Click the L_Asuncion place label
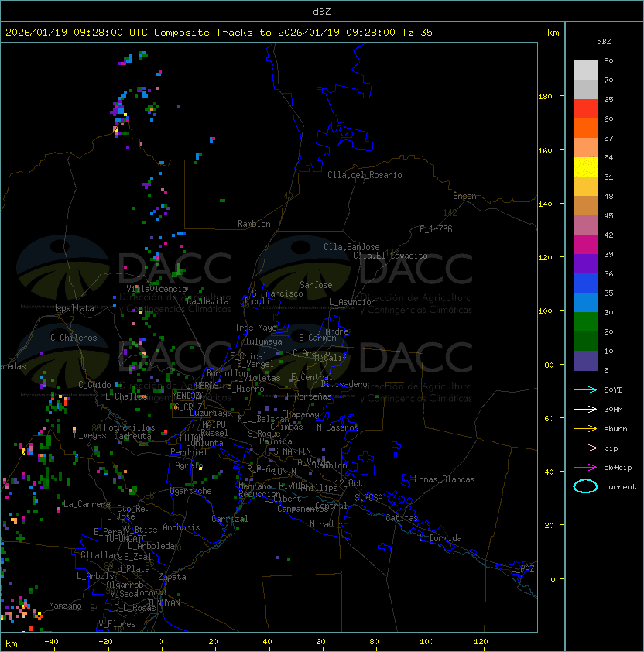The height and width of the screenshot is (652, 644). tap(352, 302)
